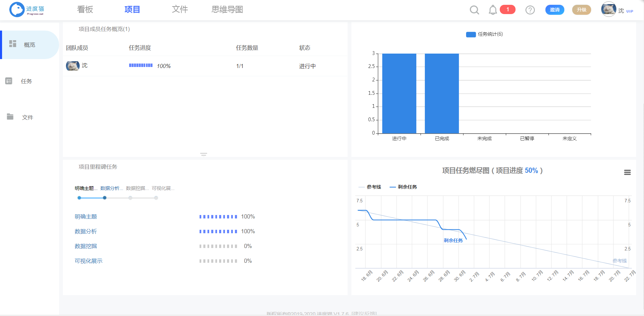The width and height of the screenshot is (644, 316).
Task: Open the search magnifier icon
Action: 474,10
